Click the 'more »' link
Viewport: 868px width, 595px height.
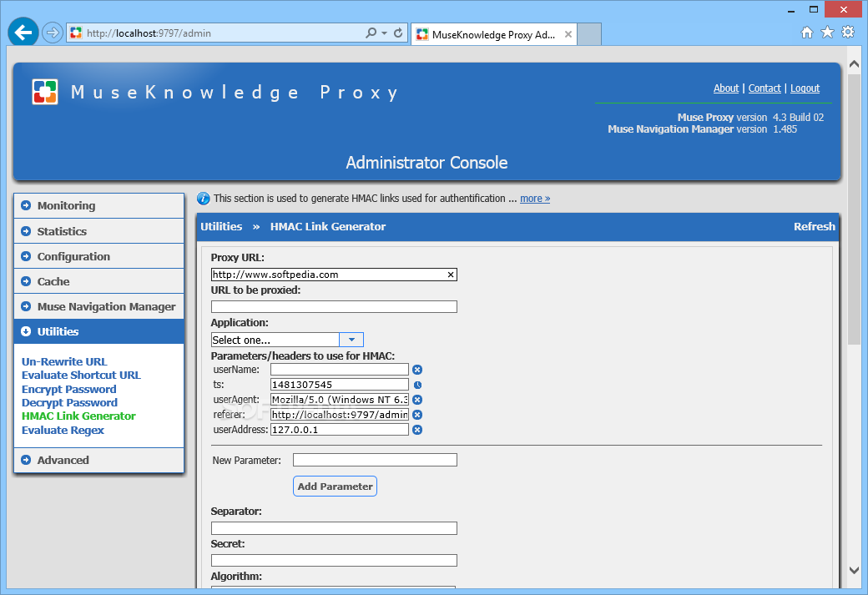coord(535,198)
